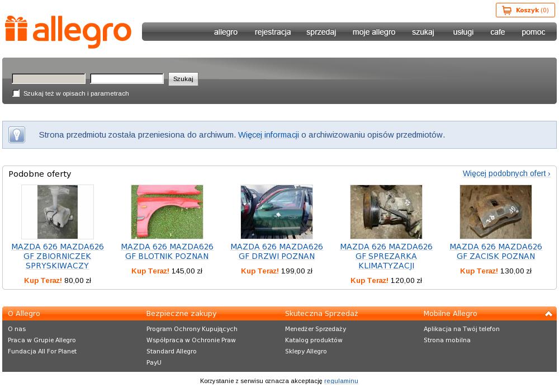Open the Koszyk shopping cart

pos(525,10)
